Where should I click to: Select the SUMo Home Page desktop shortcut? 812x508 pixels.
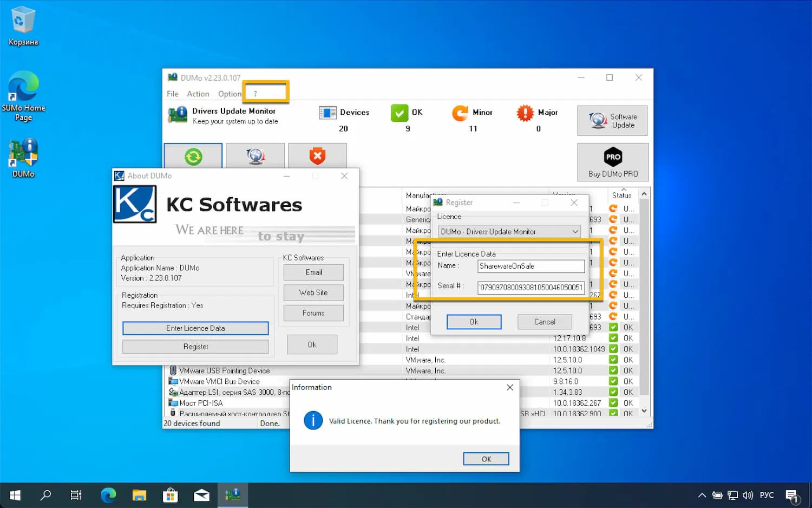coord(23,96)
